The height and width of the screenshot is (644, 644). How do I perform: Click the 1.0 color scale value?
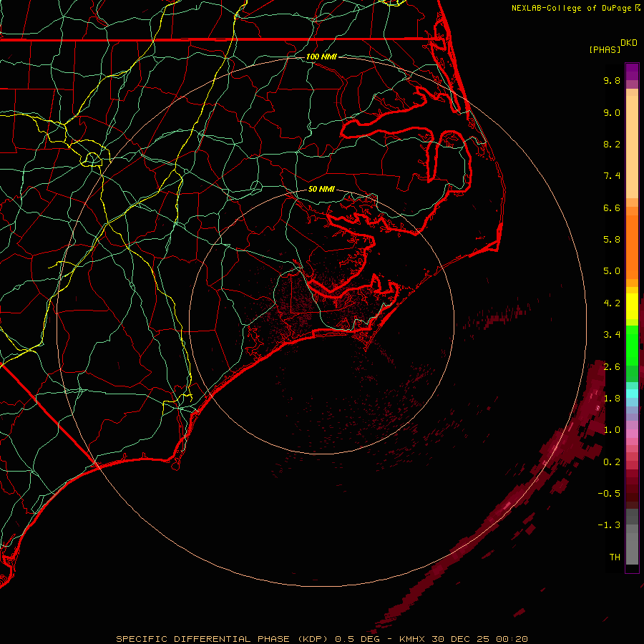tap(612, 430)
